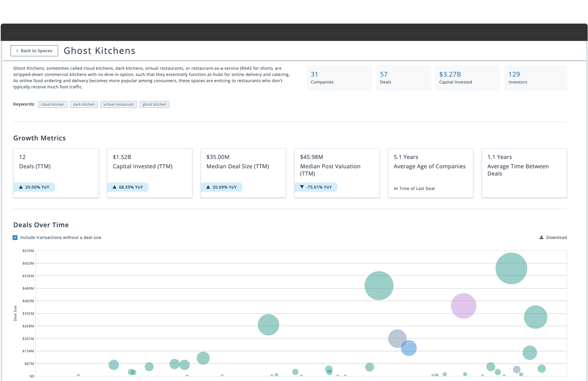The image size is (588, 381).
Task: Click the Capital Invested (TTM) metric card
Action: point(149,173)
